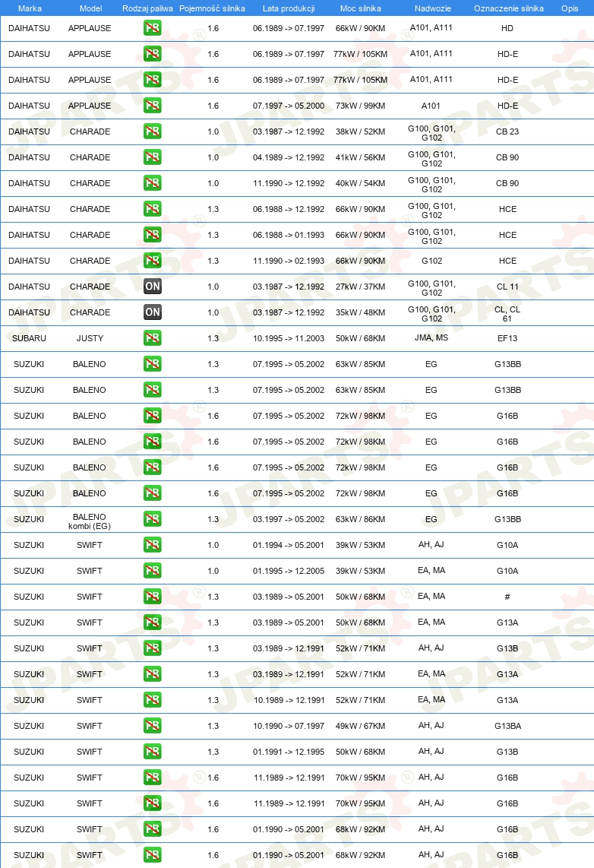594x868 pixels.
Task: Select the power value 63kW / 86KM
Action: point(361,519)
